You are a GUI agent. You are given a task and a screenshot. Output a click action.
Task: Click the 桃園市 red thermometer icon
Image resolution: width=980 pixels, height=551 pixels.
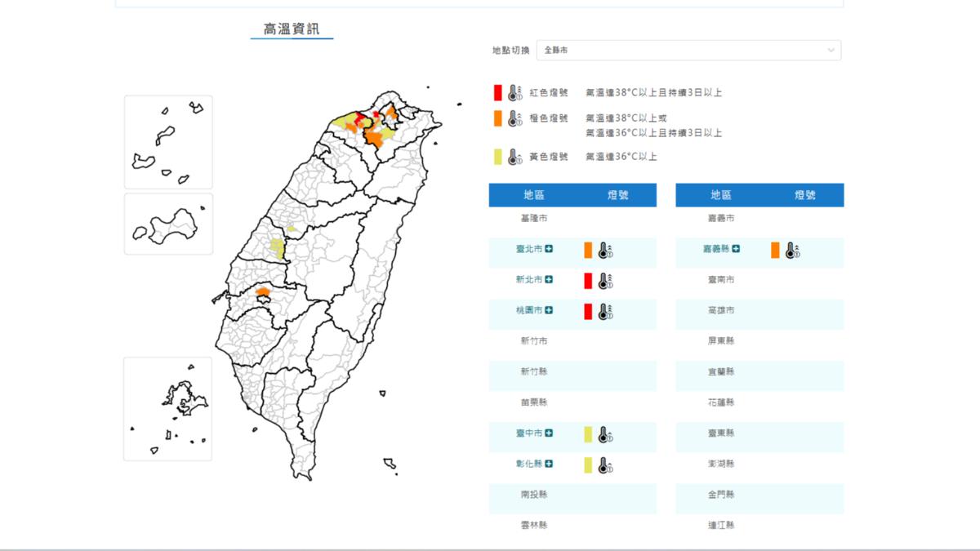coord(605,312)
